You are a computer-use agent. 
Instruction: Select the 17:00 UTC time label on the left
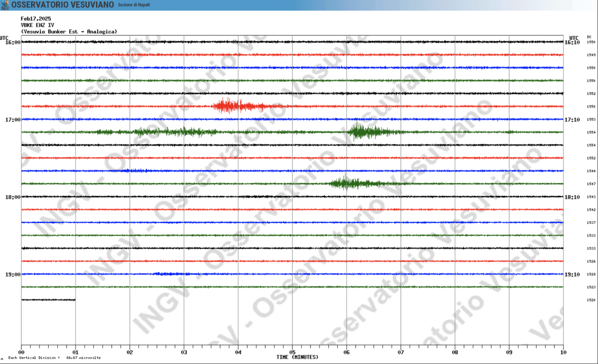pos(13,120)
